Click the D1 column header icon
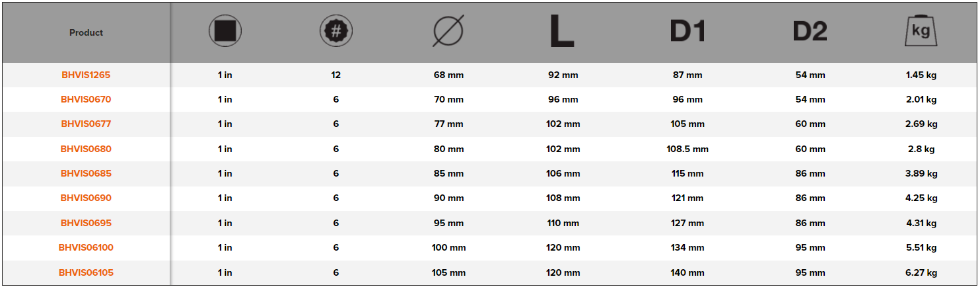Viewport: 980px width, 287px height. click(687, 31)
